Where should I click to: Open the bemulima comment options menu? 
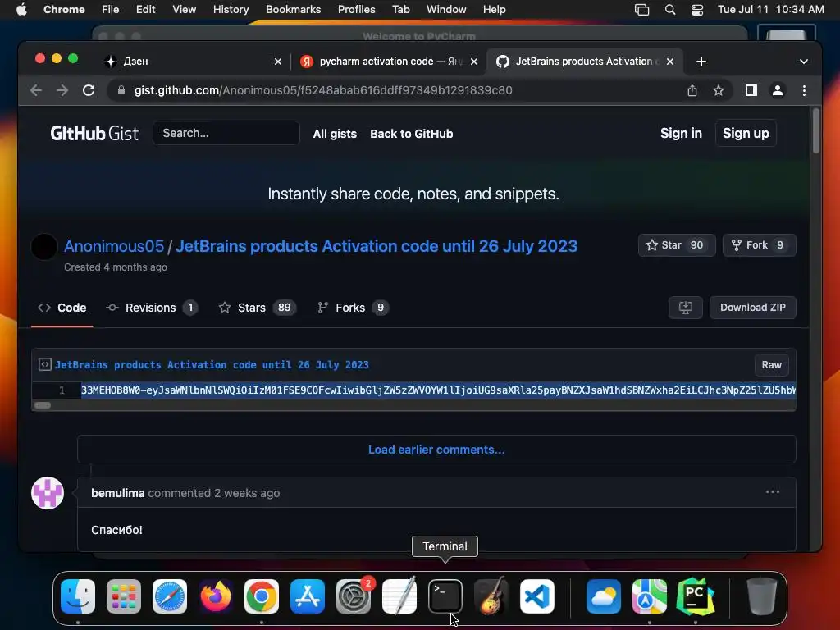pyautogui.click(x=773, y=492)
